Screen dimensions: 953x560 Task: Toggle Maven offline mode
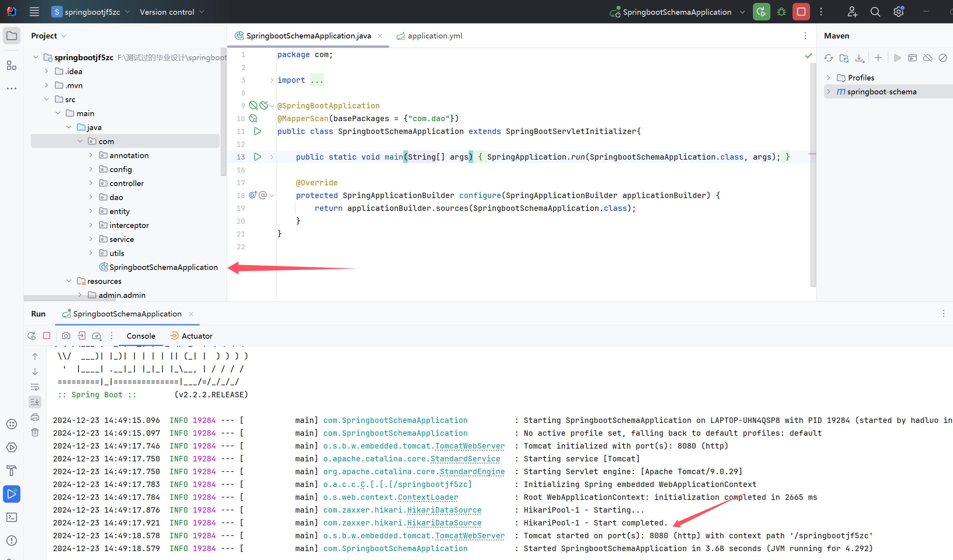click(x=928, y=57)
